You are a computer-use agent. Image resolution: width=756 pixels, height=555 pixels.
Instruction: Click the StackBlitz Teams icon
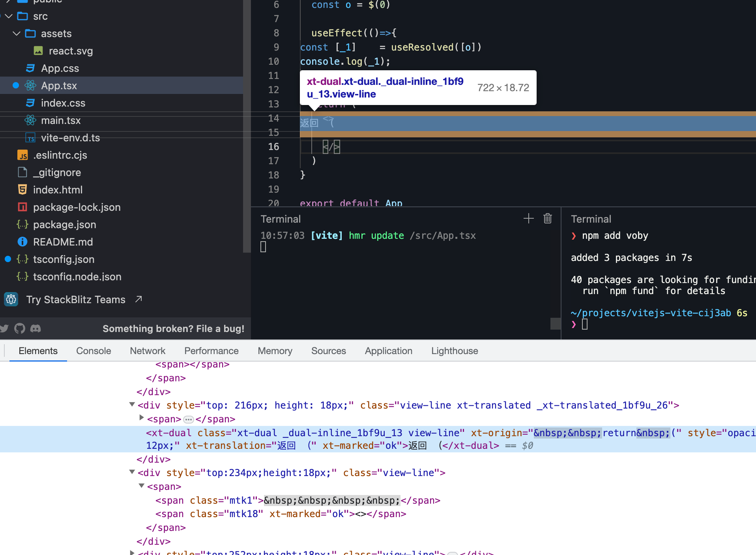pos(11,300)
